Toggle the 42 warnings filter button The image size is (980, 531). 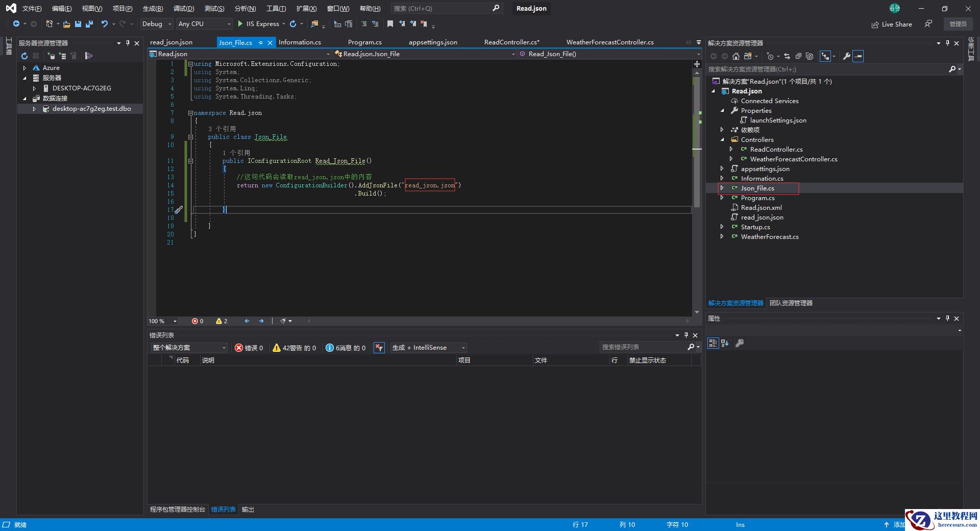(294, 348)
